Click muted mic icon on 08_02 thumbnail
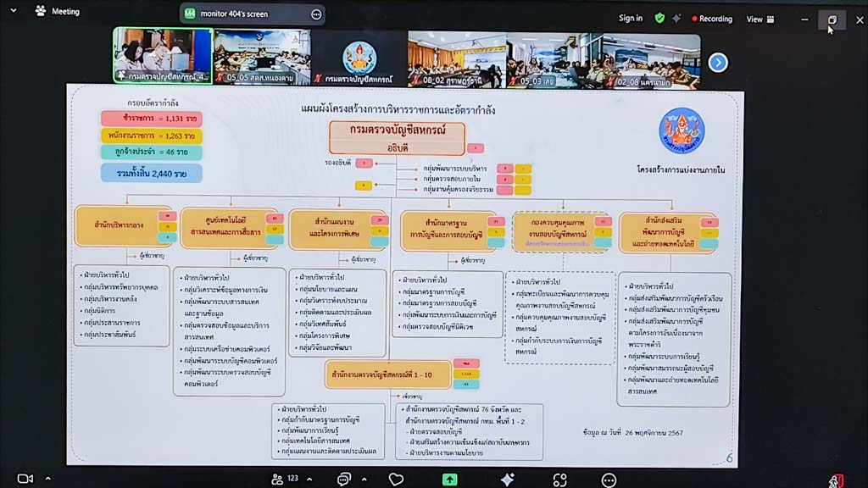 pyautogui.click(x=415, y=80)
